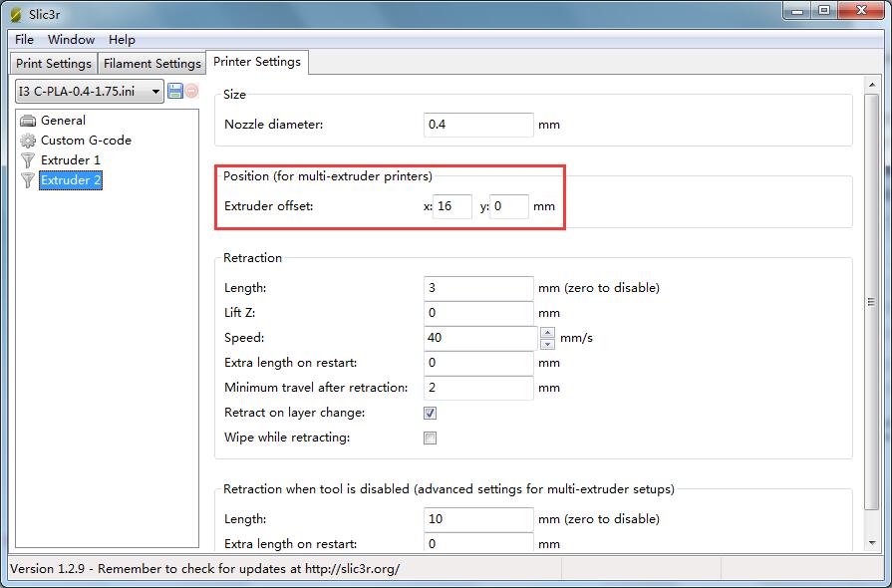Enable Retract on layer change checkbox
The height and width of the screenshot is (588, 892).
[x=431, y=413]
